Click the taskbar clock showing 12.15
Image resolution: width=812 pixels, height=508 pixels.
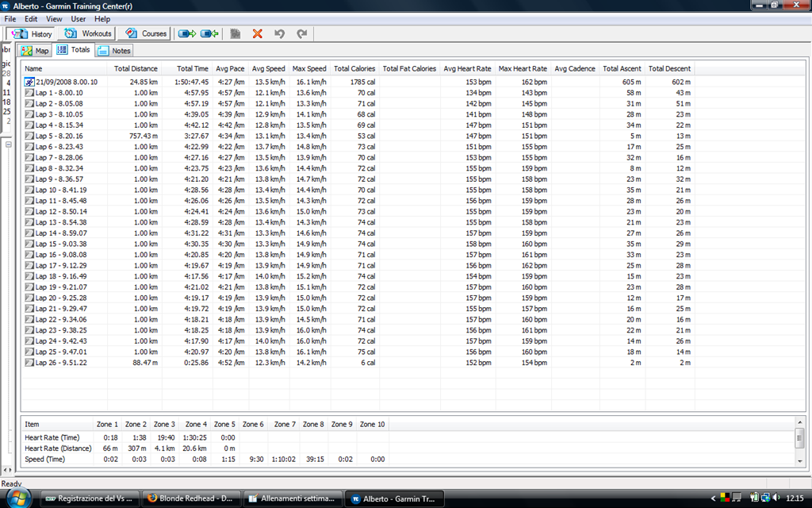[x=795, y=498]
